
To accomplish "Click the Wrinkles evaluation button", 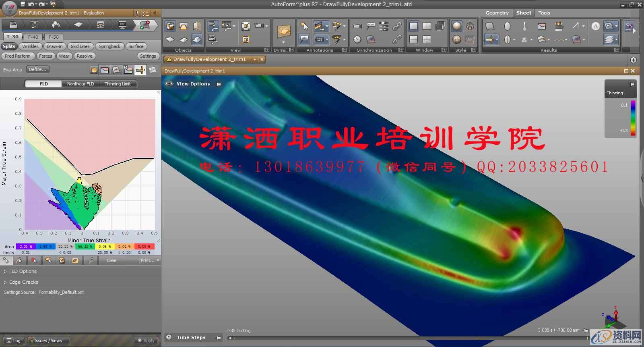I will 30,46.
